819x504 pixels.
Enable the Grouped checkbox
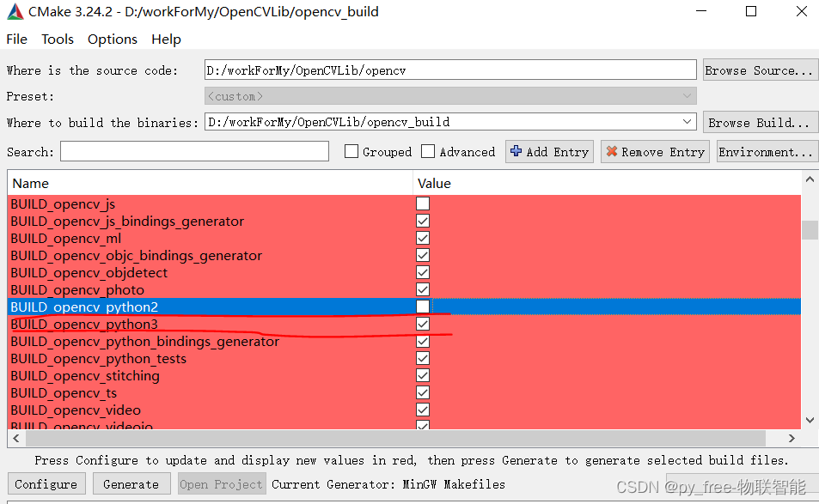pos(351,151)
